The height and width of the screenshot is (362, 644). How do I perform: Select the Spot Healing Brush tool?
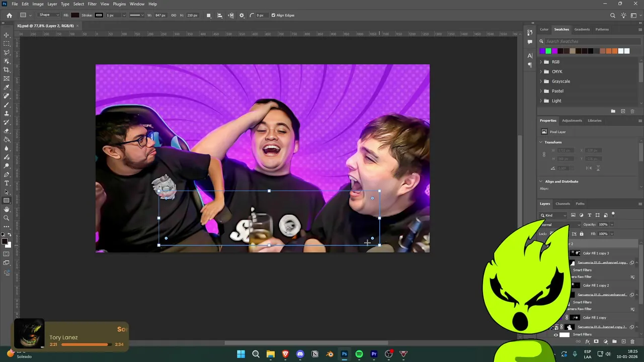click(7, 96)
